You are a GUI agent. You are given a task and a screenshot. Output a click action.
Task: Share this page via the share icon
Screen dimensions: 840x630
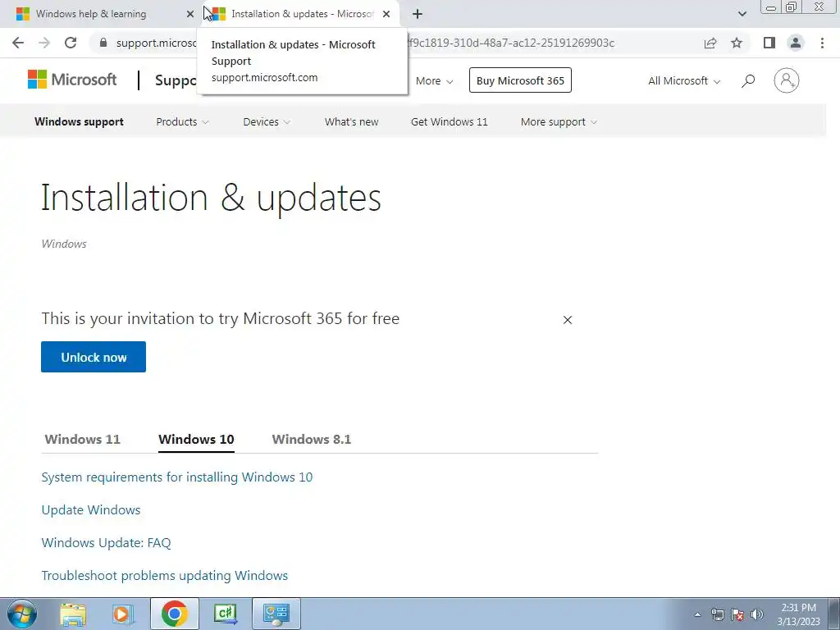[710, 43]
